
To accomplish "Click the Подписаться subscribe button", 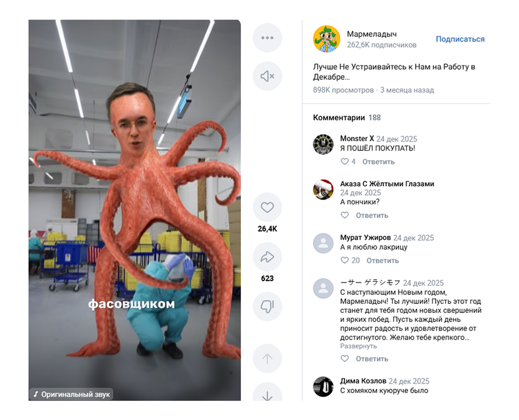I will pyautogui.click(x=460, y=39).
